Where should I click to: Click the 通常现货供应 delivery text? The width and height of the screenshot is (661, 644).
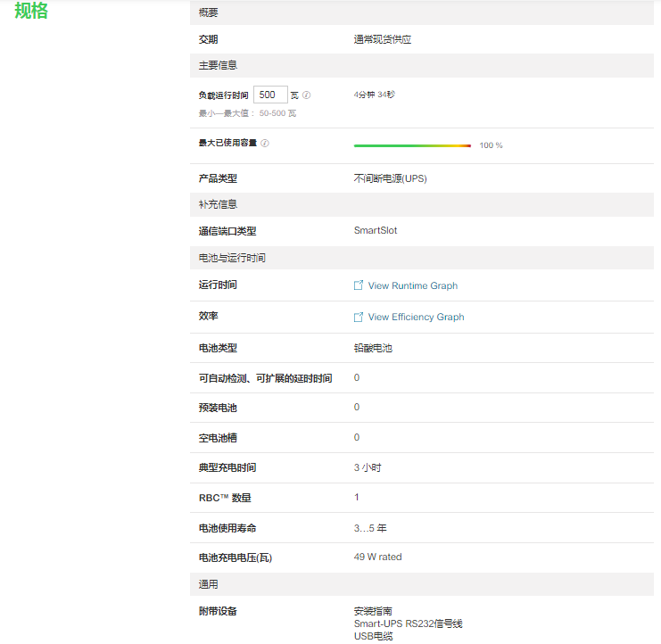click(x=383, y=39)
